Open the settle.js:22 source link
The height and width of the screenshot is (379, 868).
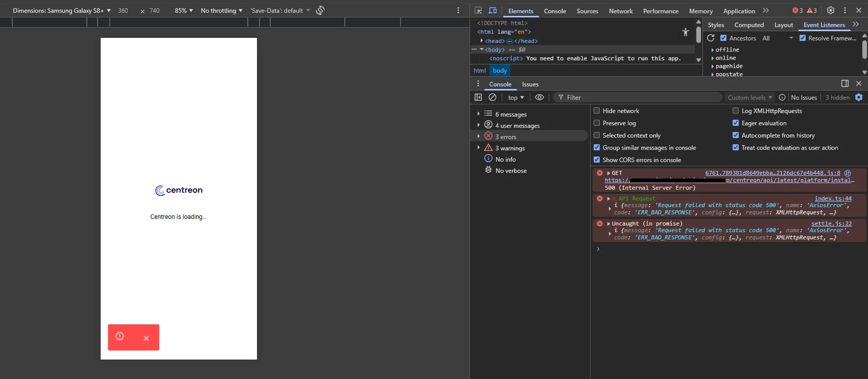point(831,224)
